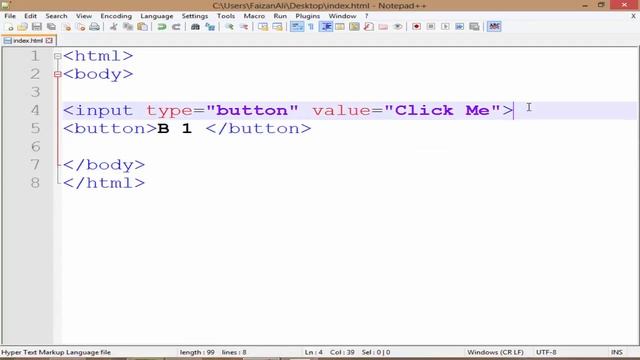Open the Edit menu
The image size is (640, 360).
click(30, 16)
